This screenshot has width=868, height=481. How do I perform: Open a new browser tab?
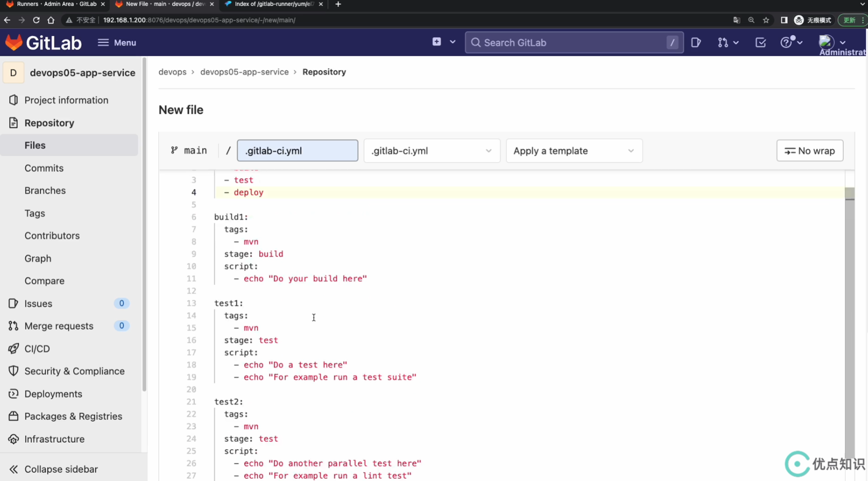[338, 4]
